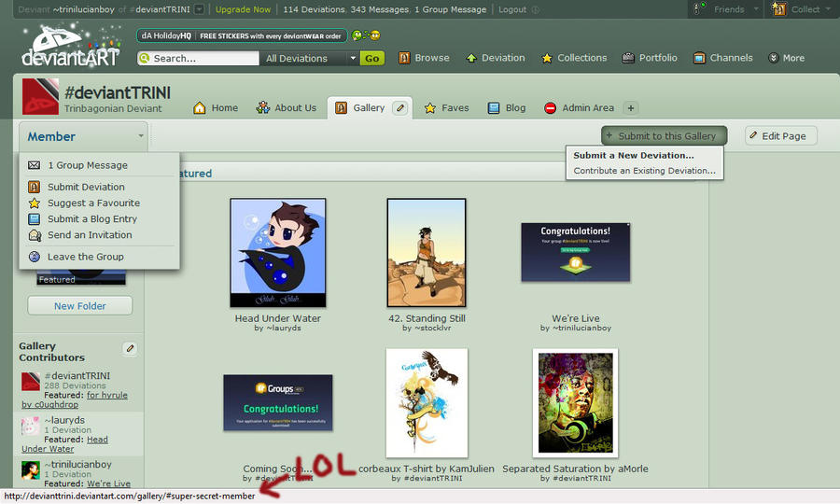Click the About Us people icon

point(262,107)
